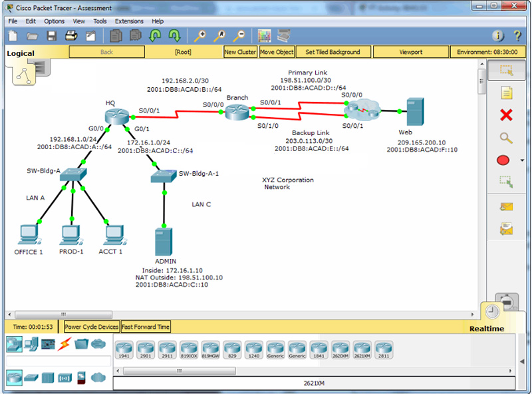
Task: Zoom in using the plus magnifier icon
Action: click(x=200, y=35)
